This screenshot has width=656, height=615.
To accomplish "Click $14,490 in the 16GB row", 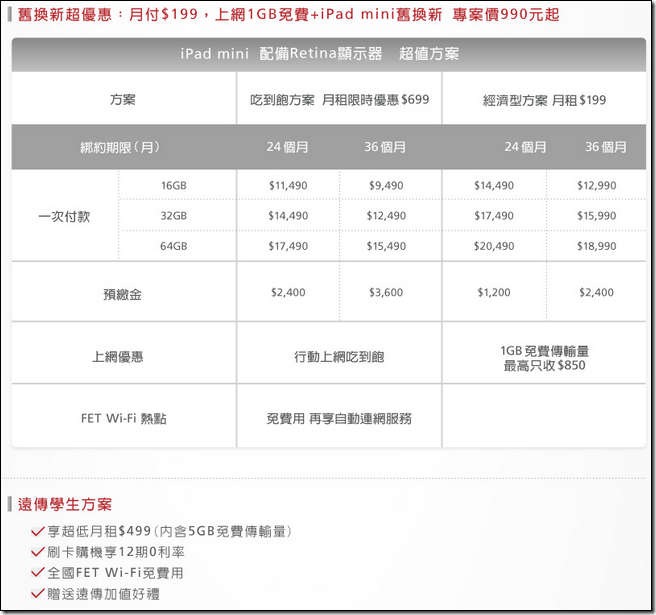I will coord(494,185).
